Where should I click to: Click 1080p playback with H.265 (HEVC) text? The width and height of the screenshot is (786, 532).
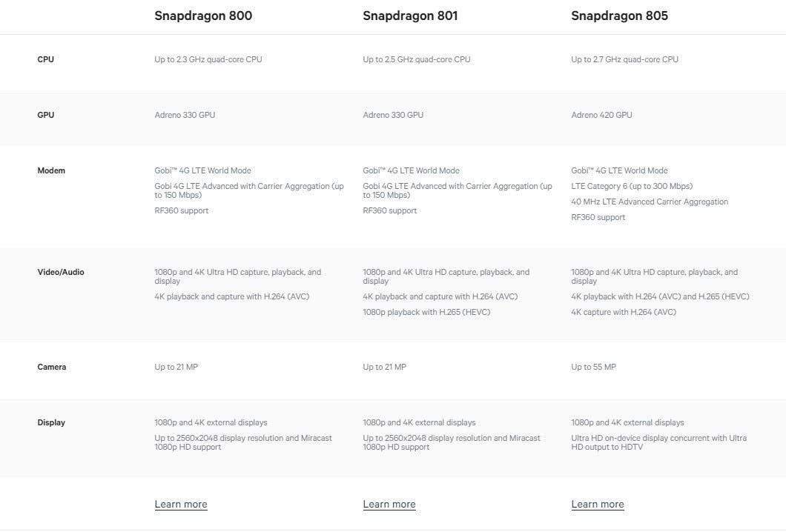click(x=426, y=312)
